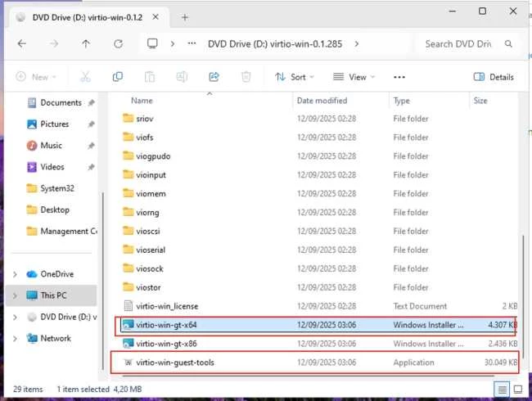The image size is (532, 401).
Task: Open the address bar ellipsis for hidden path
Action: [x=192, y=43]
